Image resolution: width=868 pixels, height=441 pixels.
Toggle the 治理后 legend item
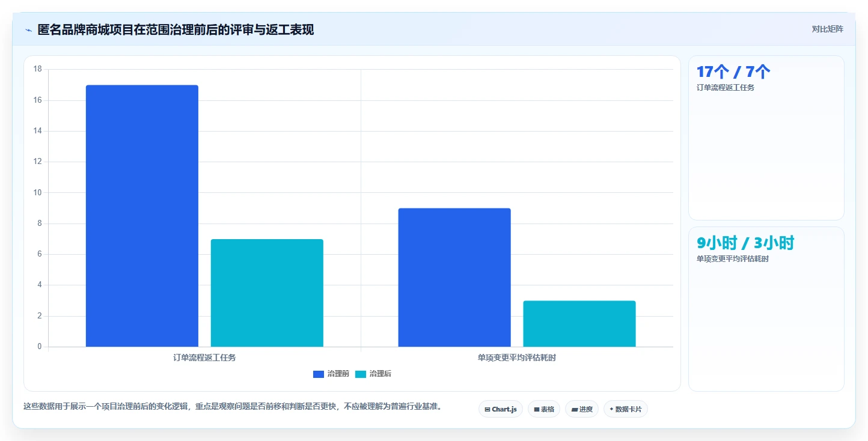pyautogui.click(x=373, y=374)
